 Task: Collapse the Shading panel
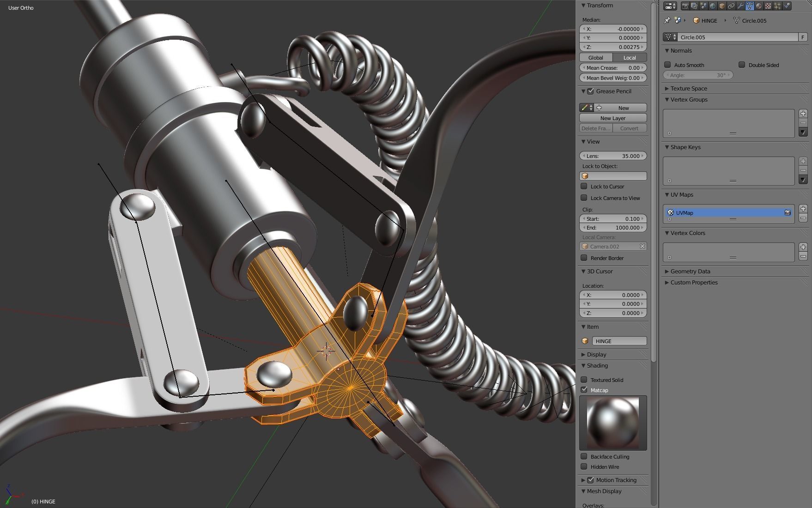pos(583,365)
